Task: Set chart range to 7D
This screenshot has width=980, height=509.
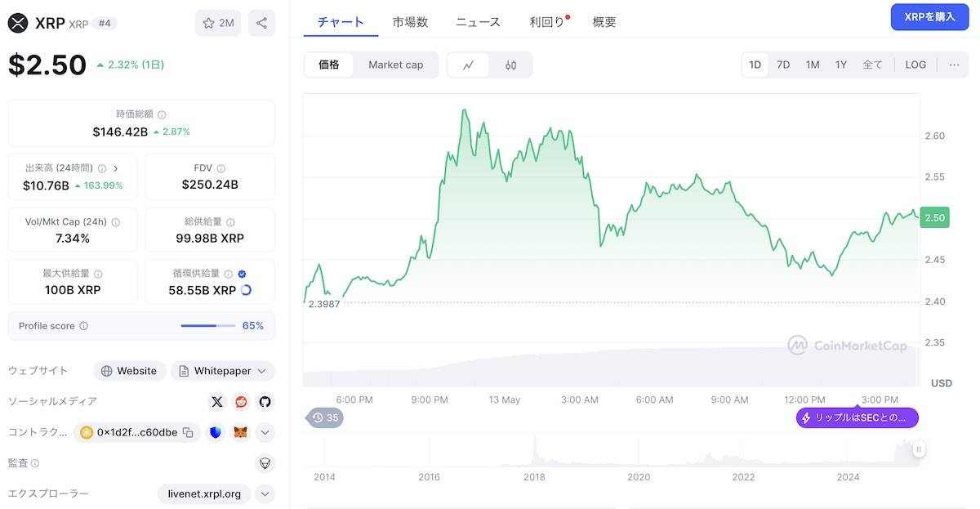Action: click(x=783, y=65)
